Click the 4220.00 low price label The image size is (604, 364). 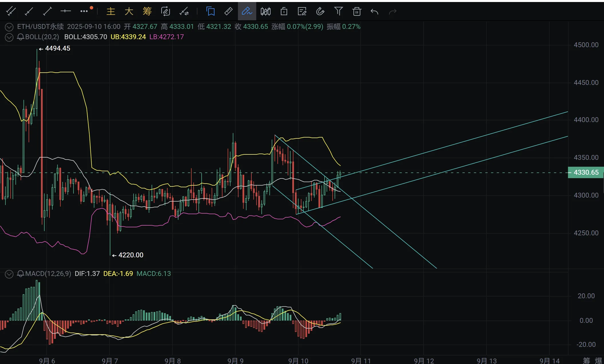131,255
